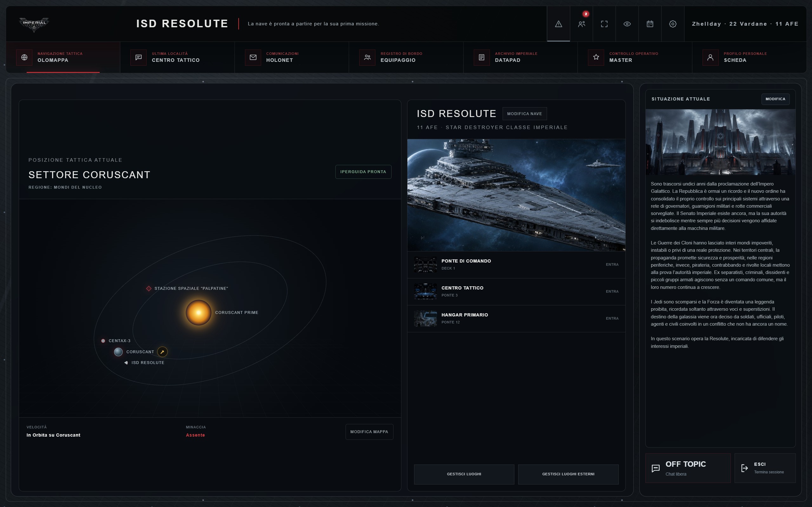Open the calendar icon in header
The width and height of the screenshot is (812, 507).
pyautogui.click(x=650, y=24)
